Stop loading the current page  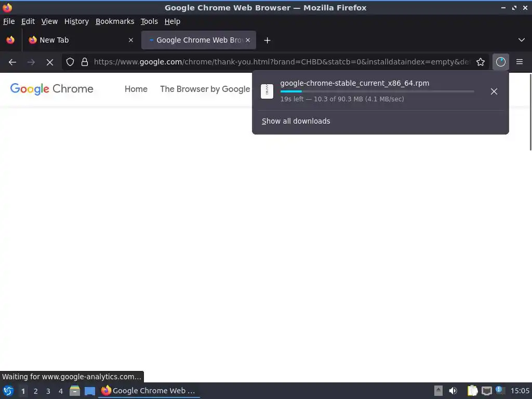50,62
